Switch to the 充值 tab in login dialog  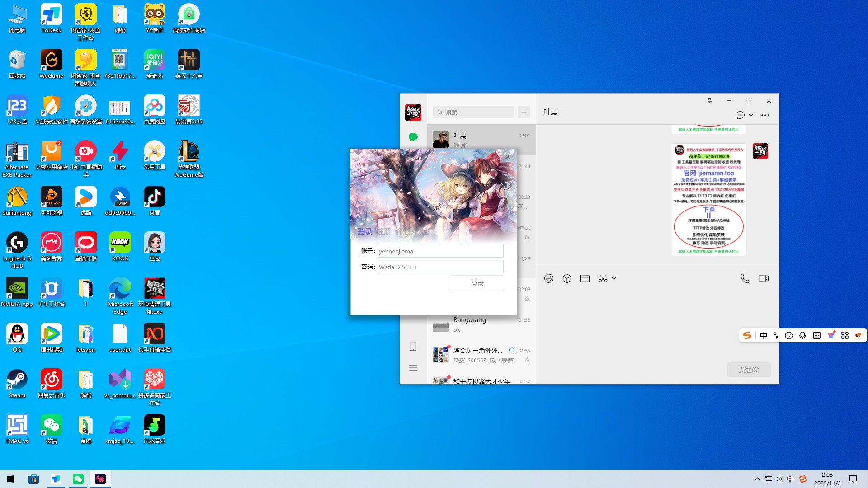[x=402, y=231]
